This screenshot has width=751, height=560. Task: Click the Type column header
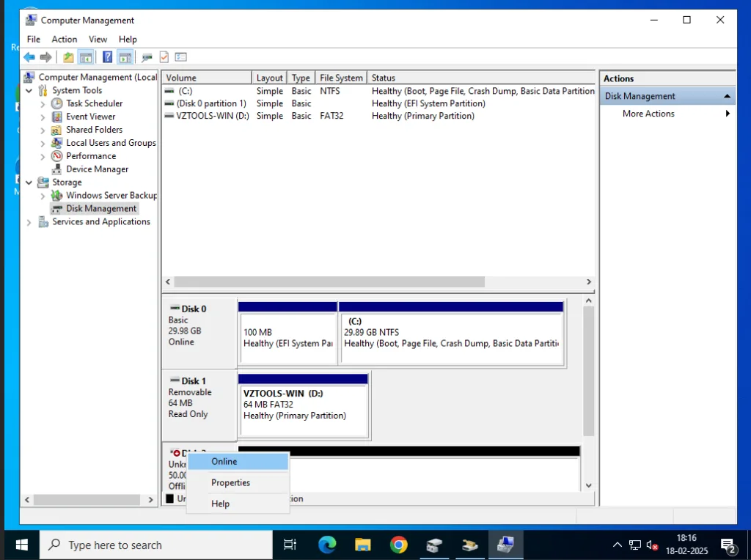coord(301,78)
